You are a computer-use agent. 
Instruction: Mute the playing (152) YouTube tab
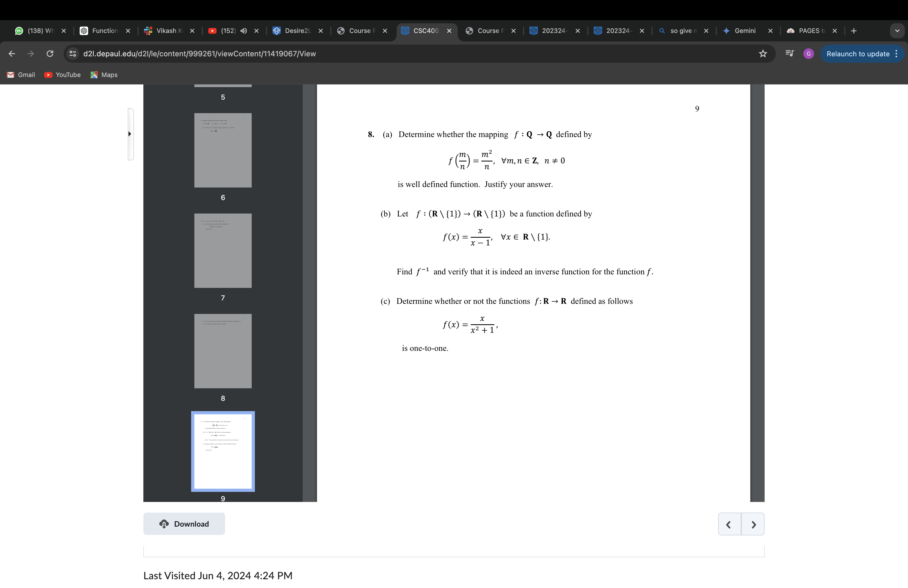[244, 31]
